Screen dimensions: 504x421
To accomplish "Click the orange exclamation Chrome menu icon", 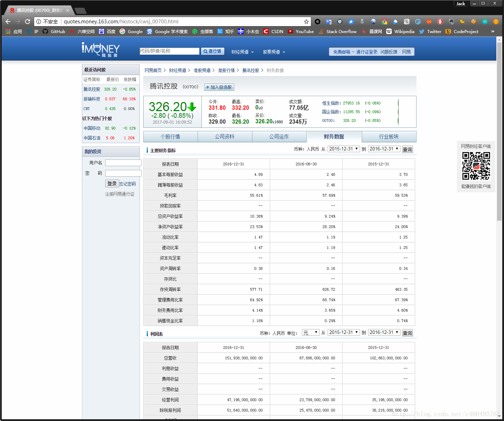I will 496,22.
